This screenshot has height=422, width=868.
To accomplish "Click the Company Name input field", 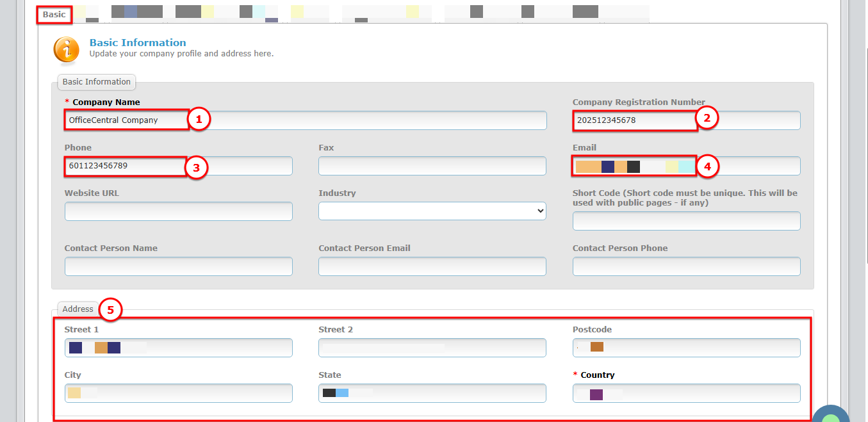I will click(x=306, y=120).
